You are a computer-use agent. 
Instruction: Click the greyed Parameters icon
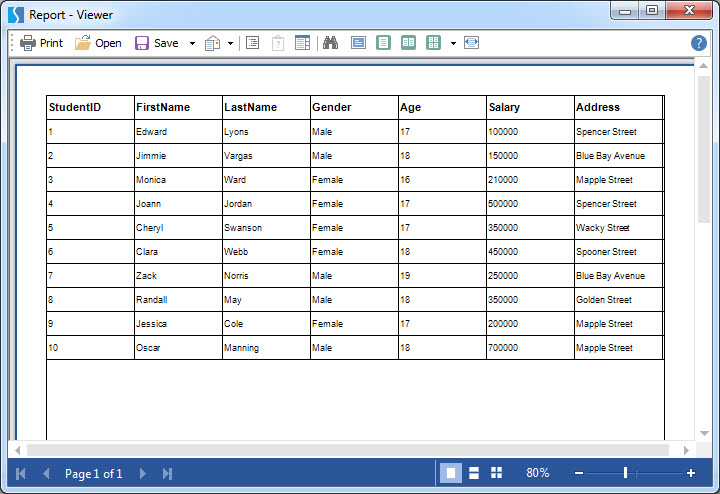pos(278,43)
